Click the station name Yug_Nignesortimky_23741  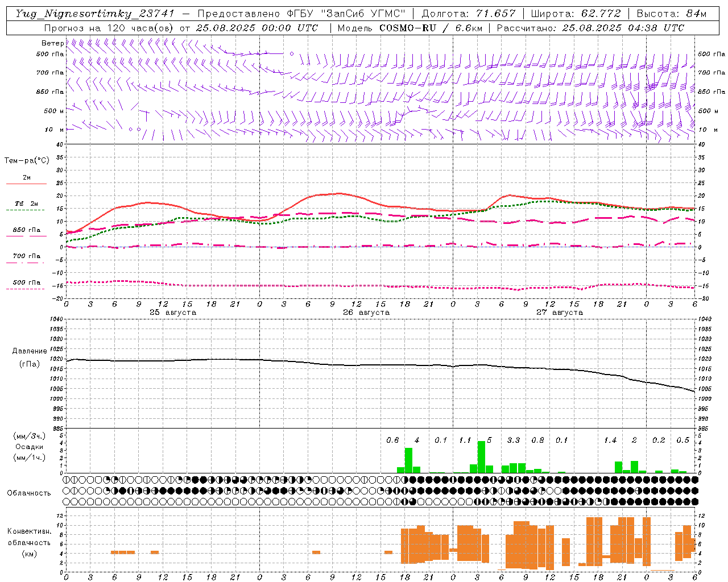95,14
